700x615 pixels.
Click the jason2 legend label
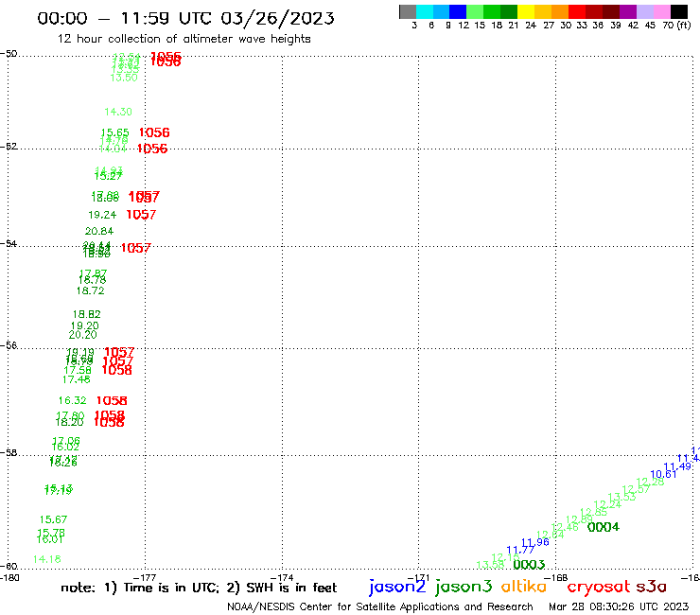(x=397, y=587)
